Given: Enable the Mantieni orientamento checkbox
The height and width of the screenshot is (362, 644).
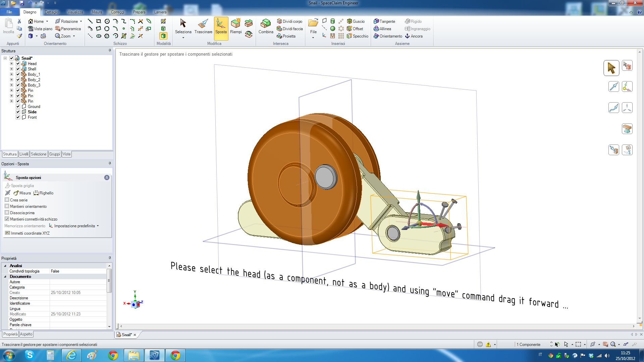Looking at the screenshot, I should click(7, 206).
